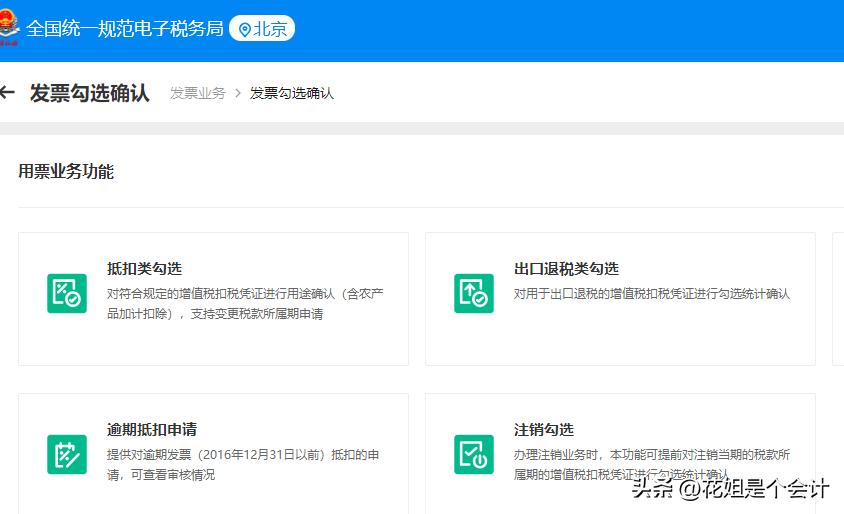Open the 出口退税类勾选 card title
The width and height of the screenshot is (844, 514).
(x=566, y=269)
